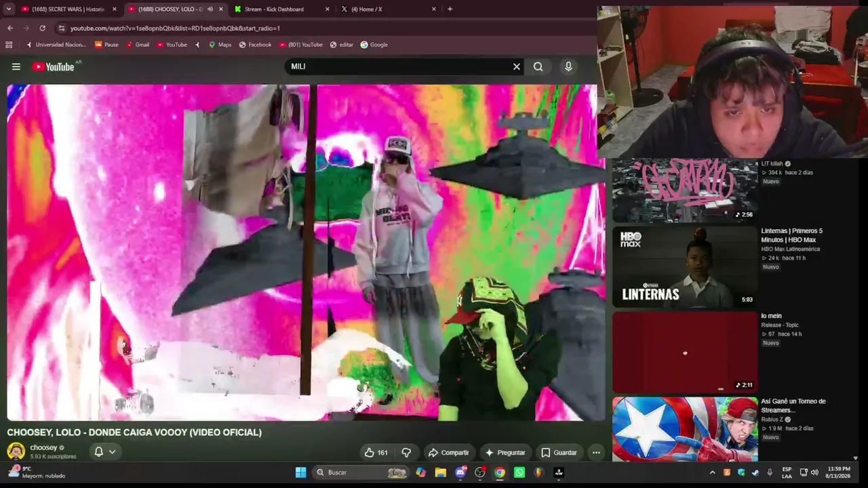Open choosey channel avatar
This screenshot has width=868, height=488.
(x=16, y=451)
